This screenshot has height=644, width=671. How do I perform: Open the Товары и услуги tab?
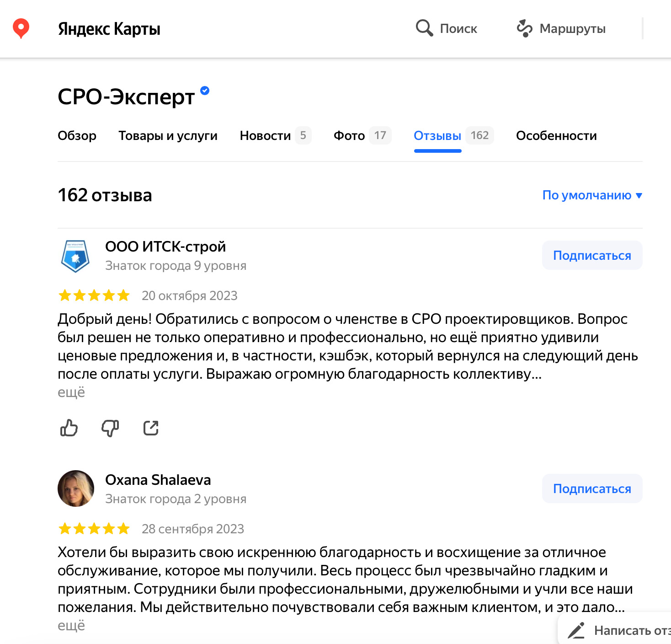(168, 135)
